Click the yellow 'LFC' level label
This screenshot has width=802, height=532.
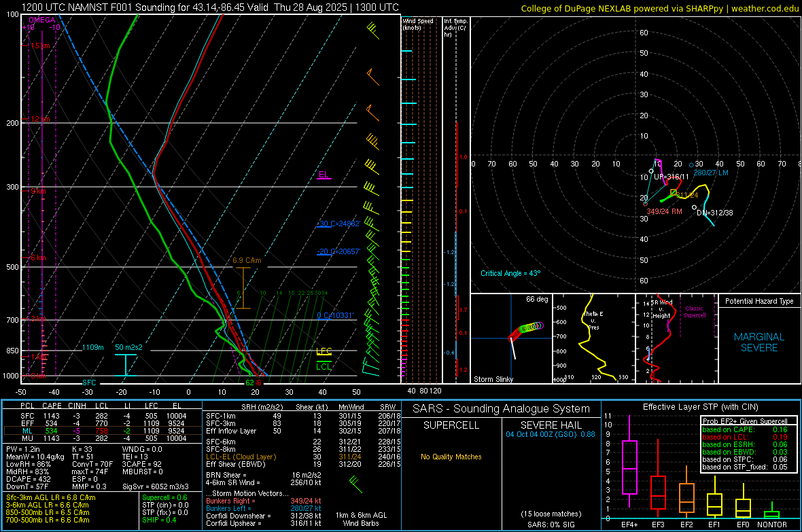coord(324,351)
